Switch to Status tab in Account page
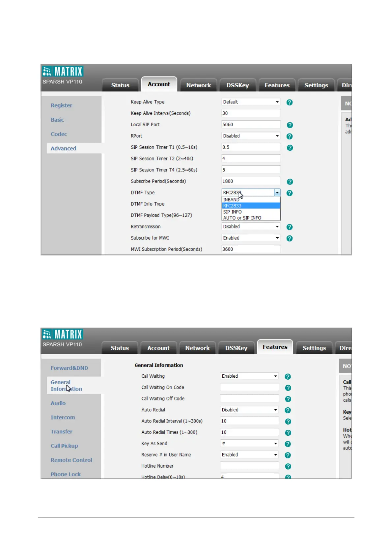 tap(120, 85)
